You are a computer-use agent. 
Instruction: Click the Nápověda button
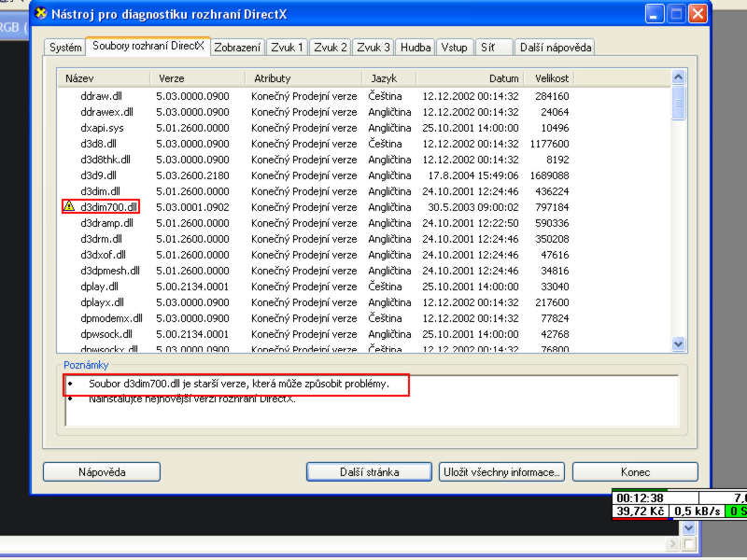pos(102,472)
